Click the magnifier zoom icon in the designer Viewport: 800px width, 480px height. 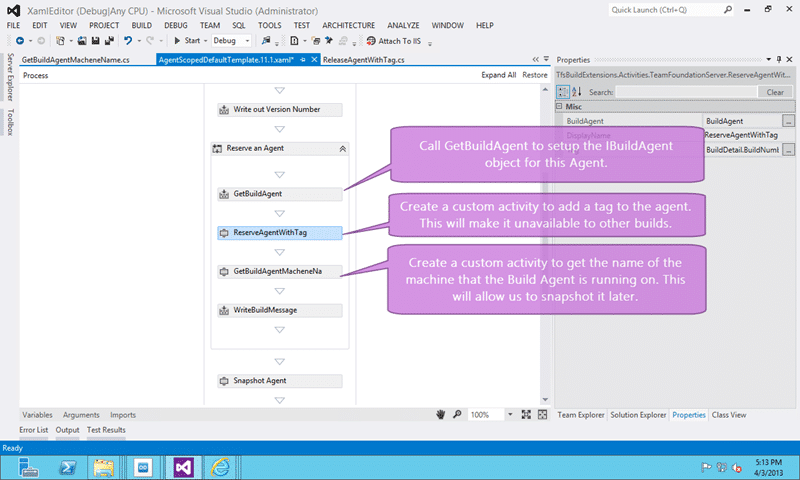tap(457, 414)
